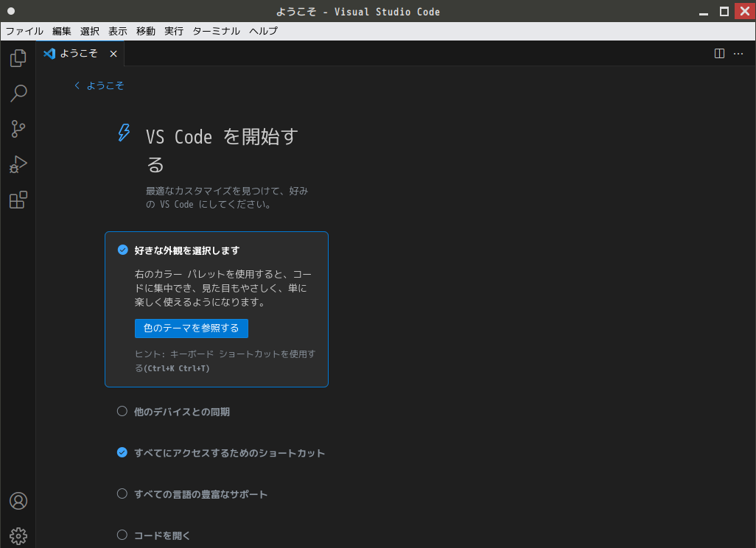The image size is (756, 548).
Task: Close the ようこそ tab
Action: click(113, 54)
